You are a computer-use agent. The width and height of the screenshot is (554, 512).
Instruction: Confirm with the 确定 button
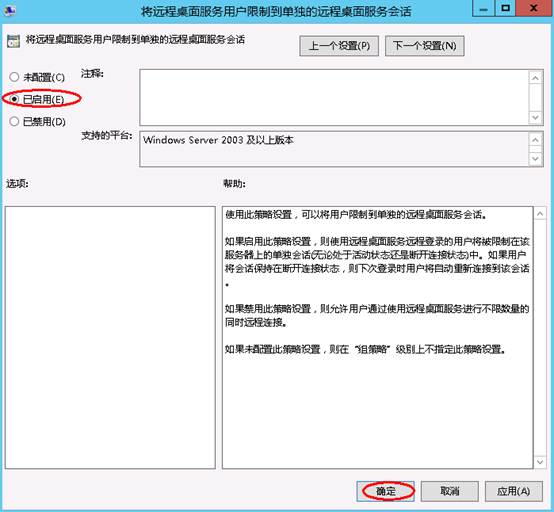tap(385, 491)
